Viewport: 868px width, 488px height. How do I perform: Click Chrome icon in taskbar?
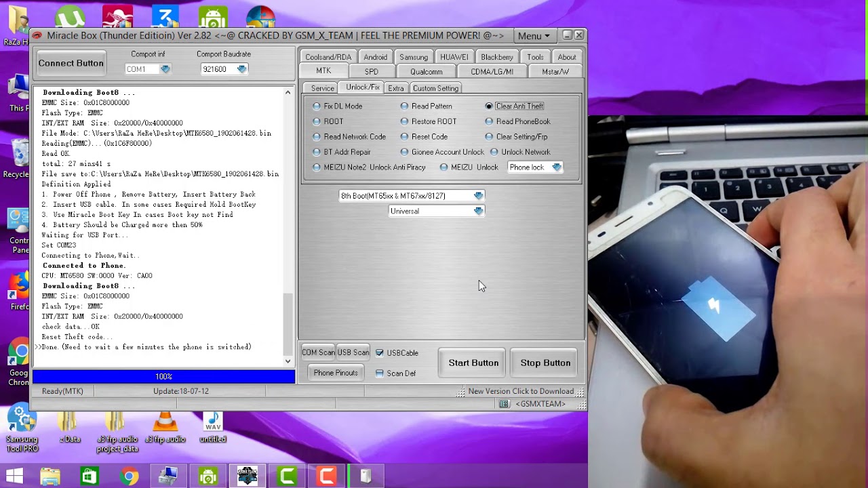pos(129,476)
